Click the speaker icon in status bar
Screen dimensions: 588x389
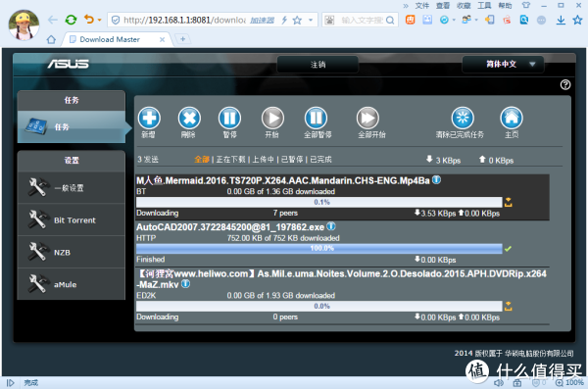499,383
